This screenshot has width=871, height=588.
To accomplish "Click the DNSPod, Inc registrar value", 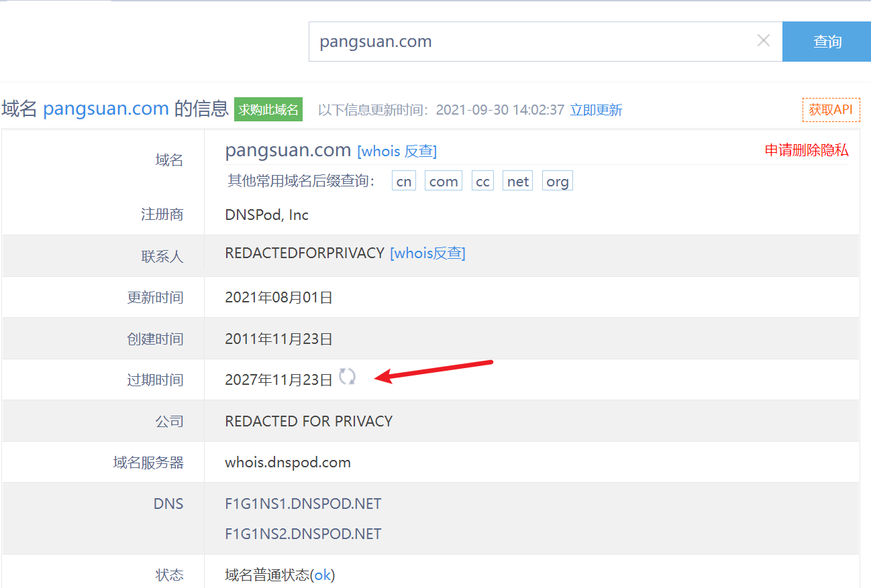I will coord(266,215).
